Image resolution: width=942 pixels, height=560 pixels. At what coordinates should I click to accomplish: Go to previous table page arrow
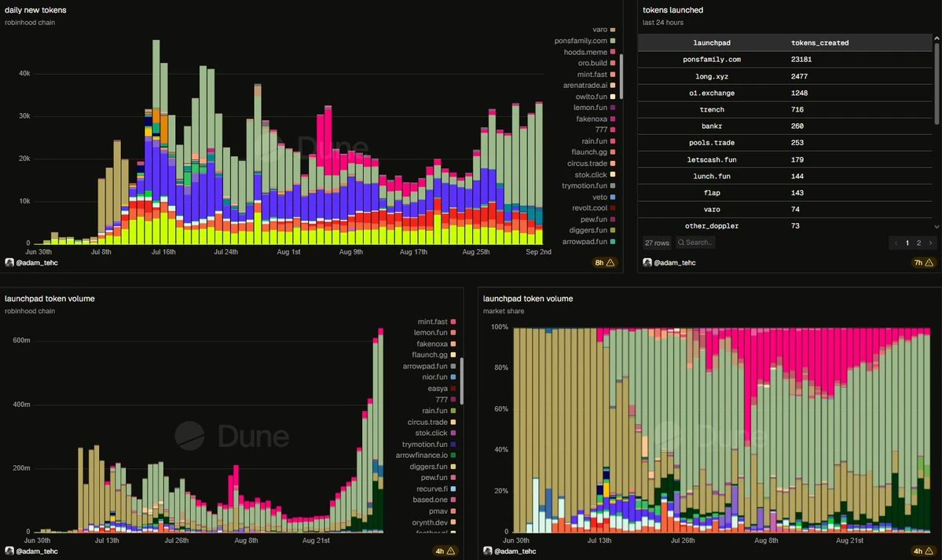[896, 243]
